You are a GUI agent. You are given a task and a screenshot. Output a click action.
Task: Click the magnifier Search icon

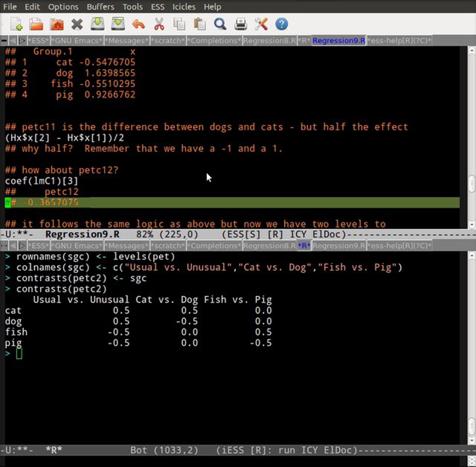pyautogui.click(x=220, y=24)
